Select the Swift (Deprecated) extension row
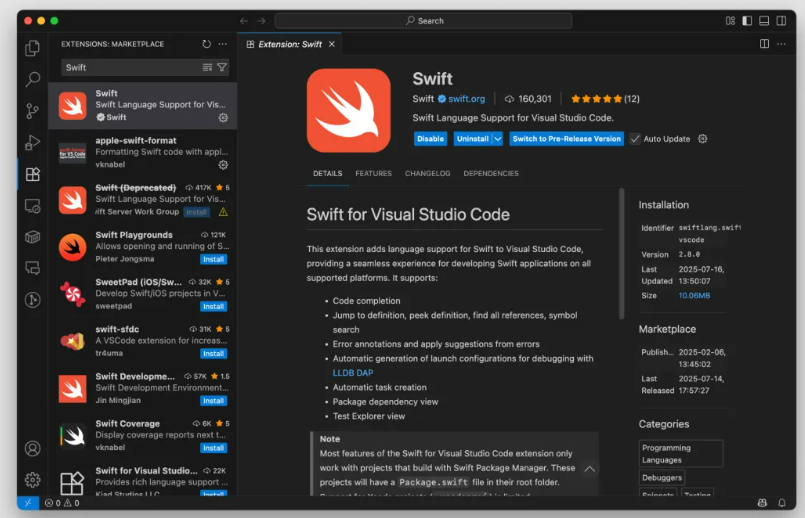The height and width of the screenshot is (518, 805). point(143,200)
